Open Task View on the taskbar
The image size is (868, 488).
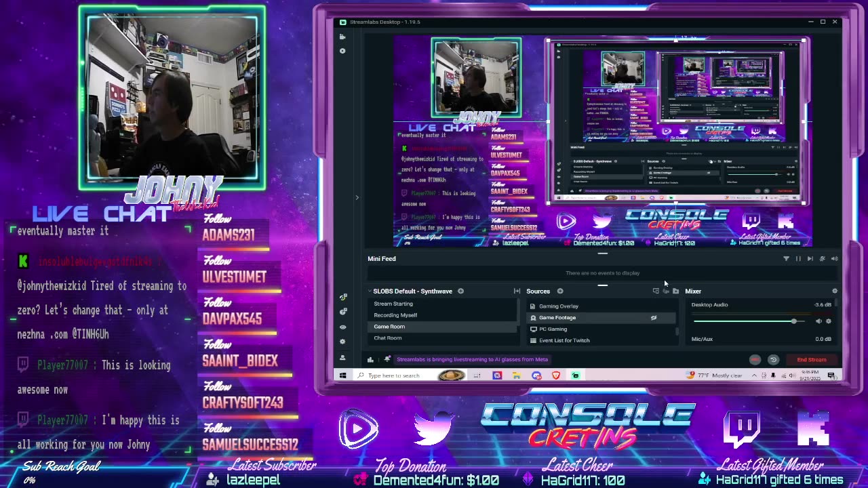point(477,375)
